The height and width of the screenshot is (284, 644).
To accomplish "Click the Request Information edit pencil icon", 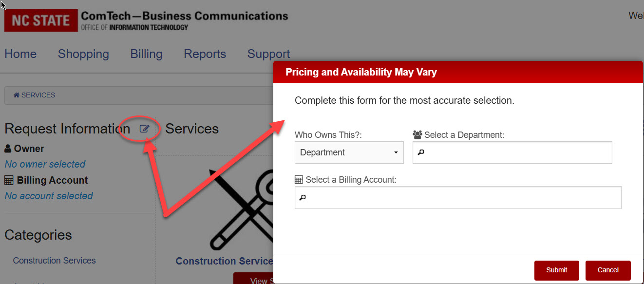I will pos(144,128).
